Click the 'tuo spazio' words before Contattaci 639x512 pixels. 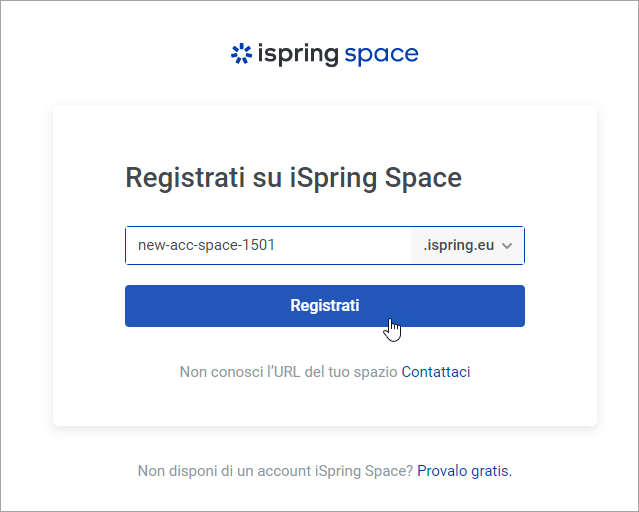[363, 372]
